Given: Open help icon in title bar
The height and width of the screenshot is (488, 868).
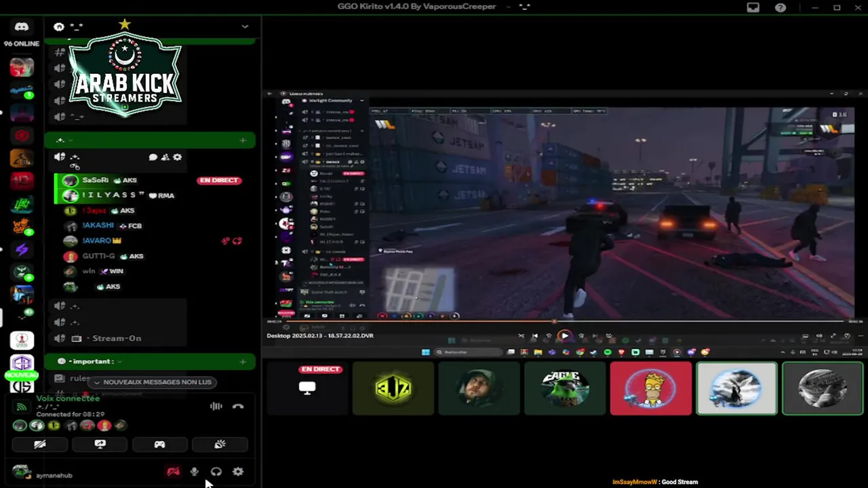Looking at the screenshot, I should [781, 7].
